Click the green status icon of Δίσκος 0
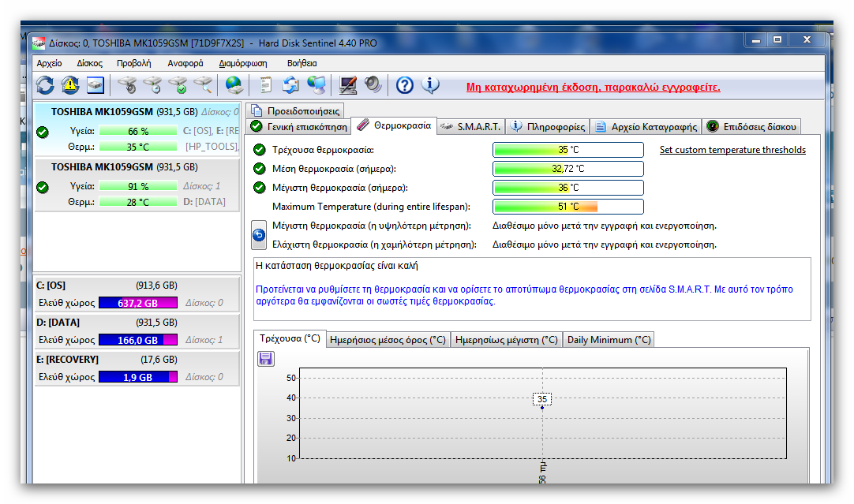This screenshot has width=854, height=504. coord(43,133)
